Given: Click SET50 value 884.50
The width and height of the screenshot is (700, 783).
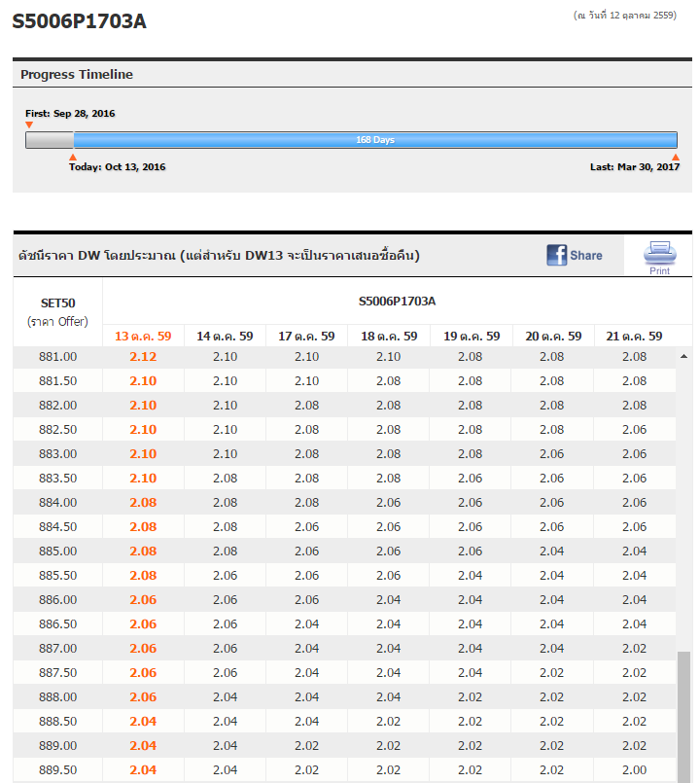Looking at the screenshot, I should 58,527.
